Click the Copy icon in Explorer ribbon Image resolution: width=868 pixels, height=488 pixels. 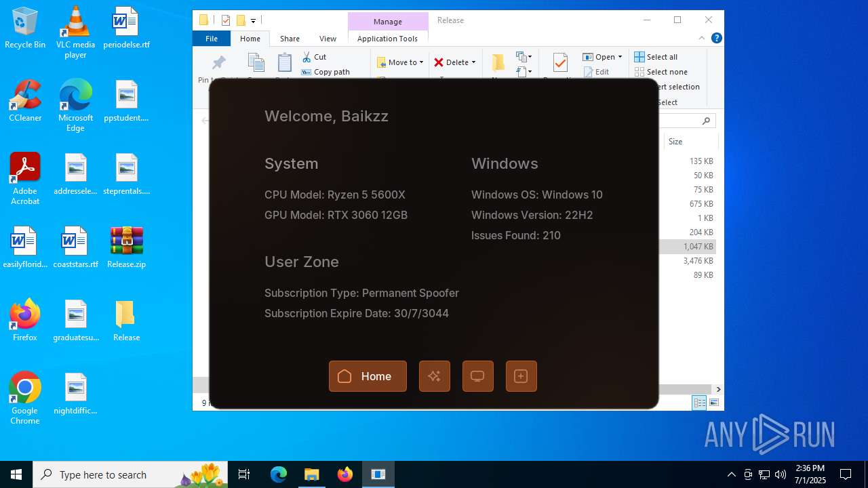point(256,63)
